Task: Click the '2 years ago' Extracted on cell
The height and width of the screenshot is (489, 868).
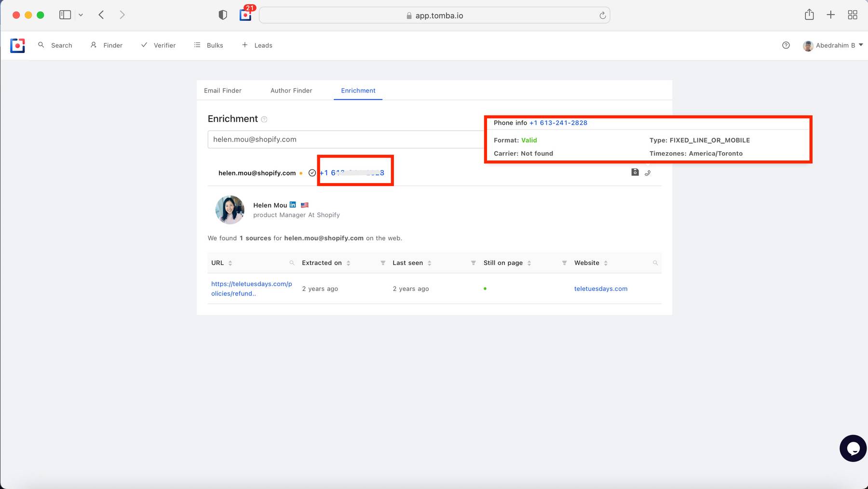Action: coord(320,289)
